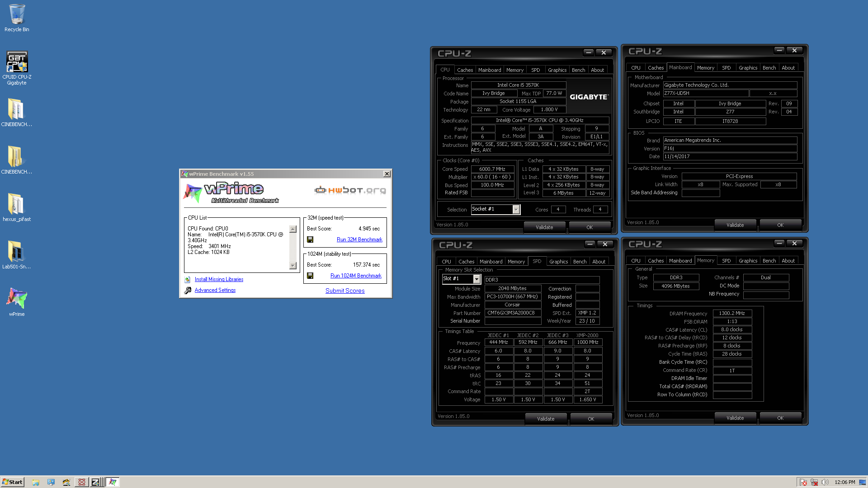Click the Show Desktop button in tray
Image resolution: width=868 pixels, height=488 pixels.
(x=863, y=482)
